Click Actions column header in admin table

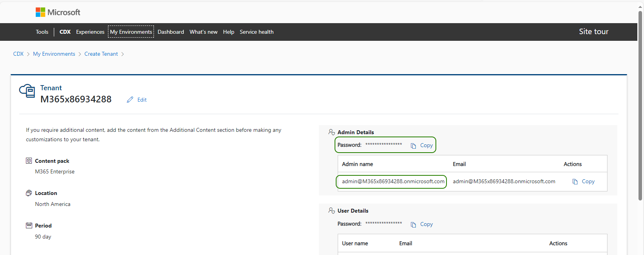click(573, 164)
